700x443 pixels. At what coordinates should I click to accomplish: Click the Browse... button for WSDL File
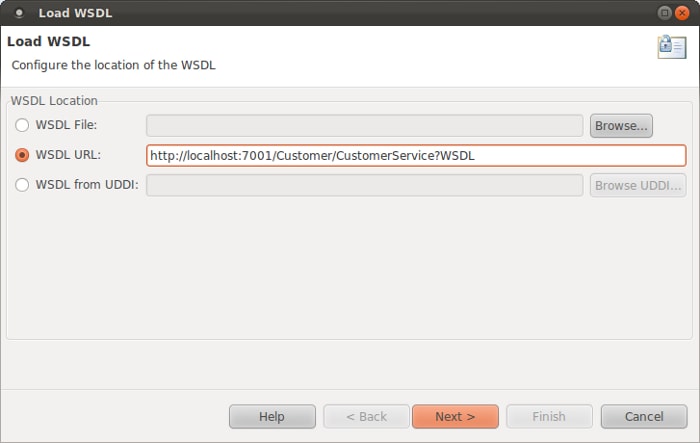(x=621, y=125)
